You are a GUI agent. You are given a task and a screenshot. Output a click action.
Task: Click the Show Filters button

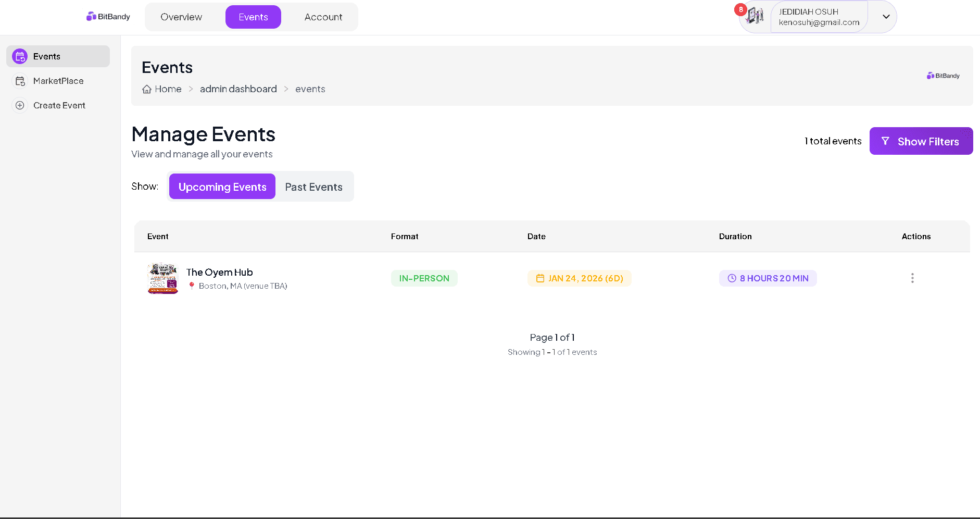921,141
